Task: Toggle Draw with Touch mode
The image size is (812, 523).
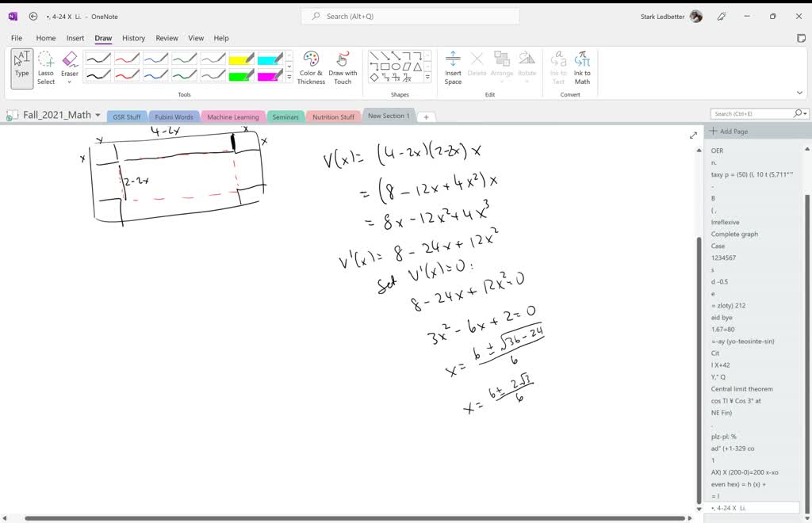Action: click(x=343, y=67)
